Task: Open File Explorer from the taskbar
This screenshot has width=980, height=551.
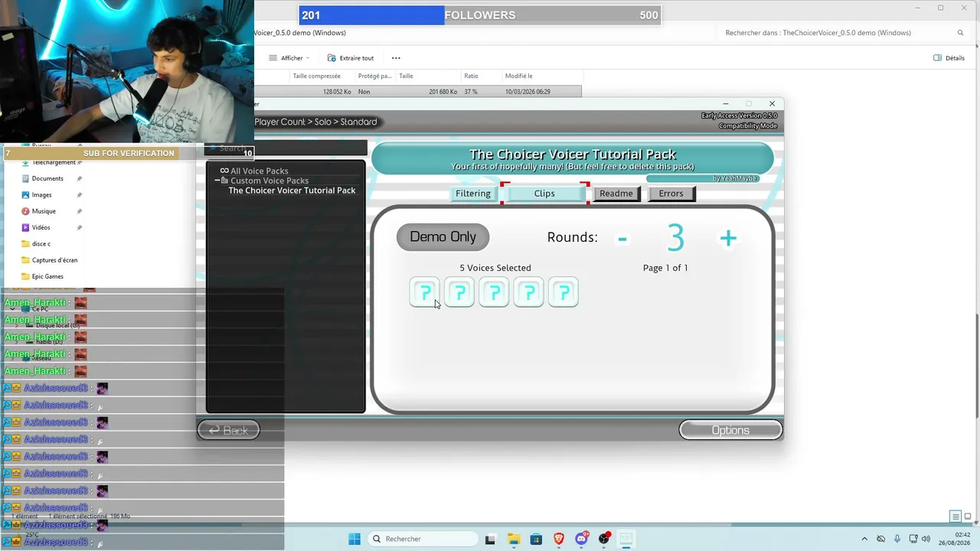Action: pos(514,539)
